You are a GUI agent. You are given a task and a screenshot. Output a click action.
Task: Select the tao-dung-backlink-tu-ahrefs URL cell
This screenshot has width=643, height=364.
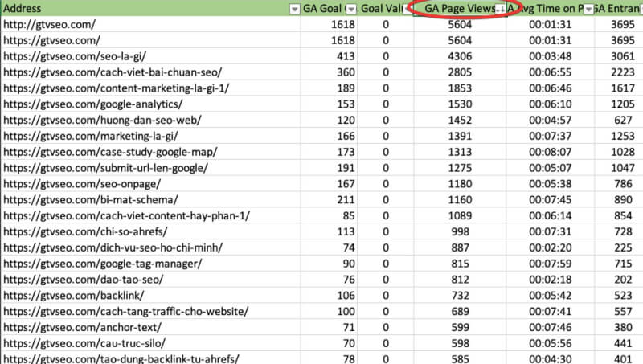click(x=151, y=358)
